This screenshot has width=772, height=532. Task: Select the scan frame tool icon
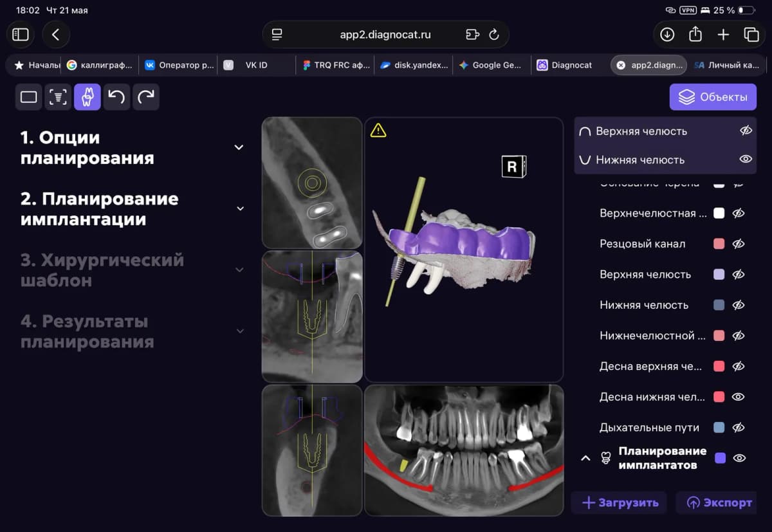(x=58, y=97)
